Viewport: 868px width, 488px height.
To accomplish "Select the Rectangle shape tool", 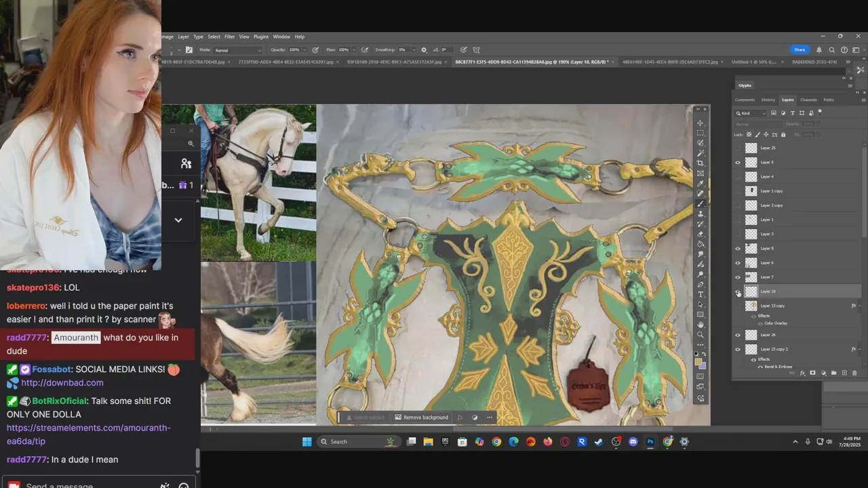I will click(x=701, y=314).
